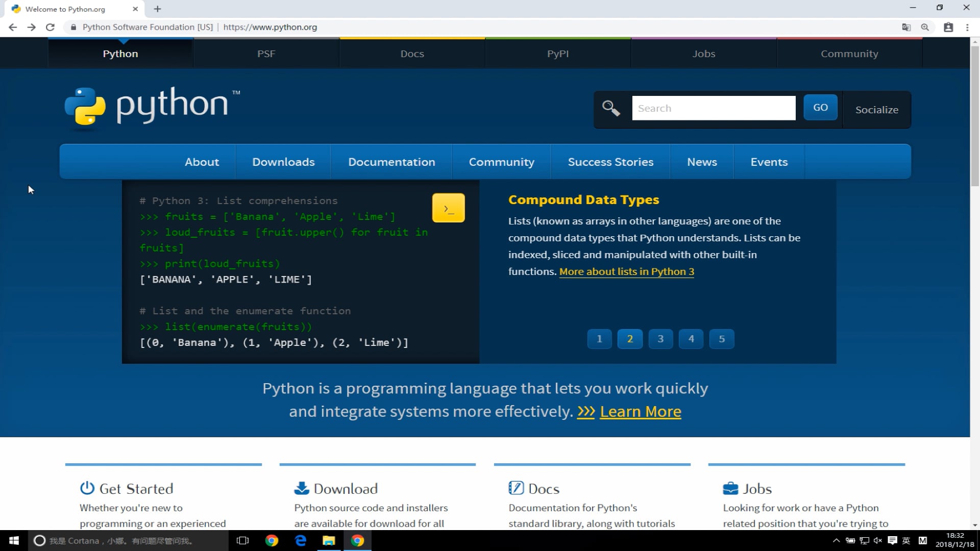Open the Chrome profile icon
The height and width of the screenshot is (551, 980).
point(948,27)
